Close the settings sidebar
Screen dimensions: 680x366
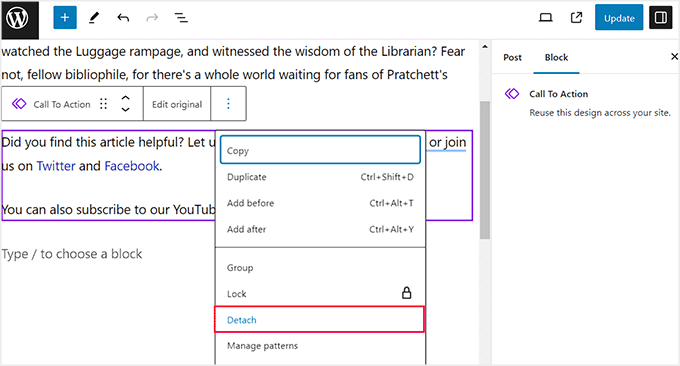pos(674,56)
